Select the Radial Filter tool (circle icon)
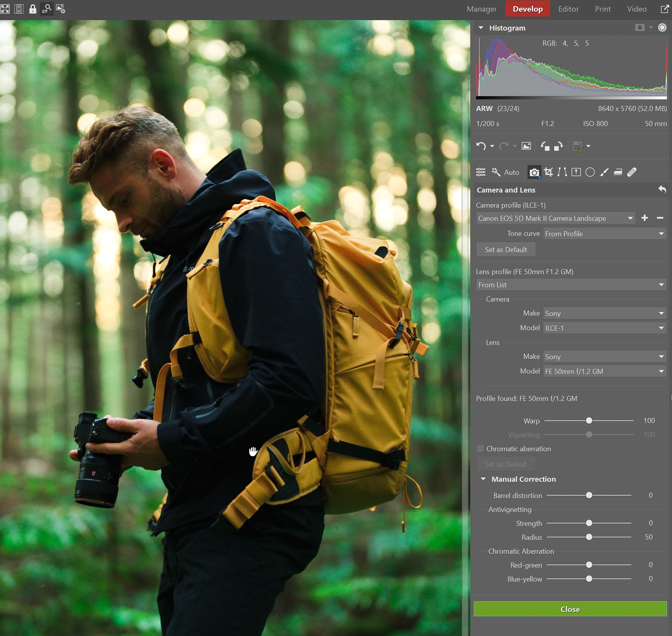 (590, 172)
